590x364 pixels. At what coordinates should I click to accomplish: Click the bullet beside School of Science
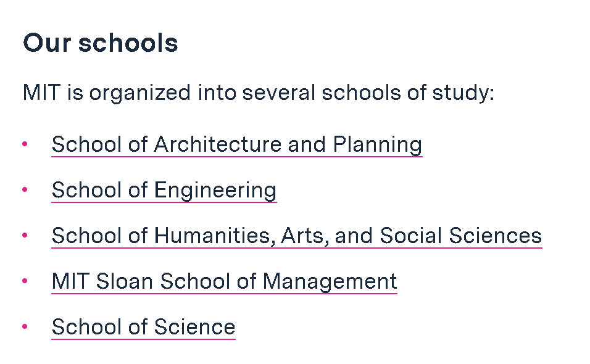pos(25,326)
